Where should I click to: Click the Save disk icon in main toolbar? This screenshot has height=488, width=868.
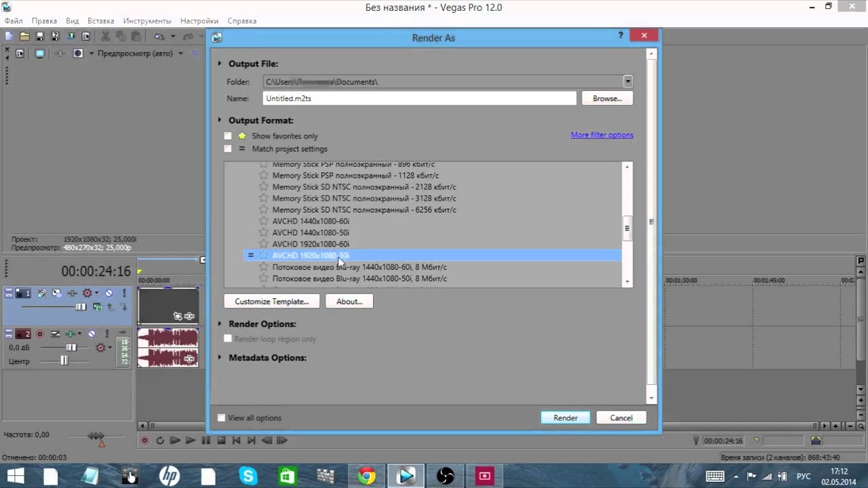39,36
